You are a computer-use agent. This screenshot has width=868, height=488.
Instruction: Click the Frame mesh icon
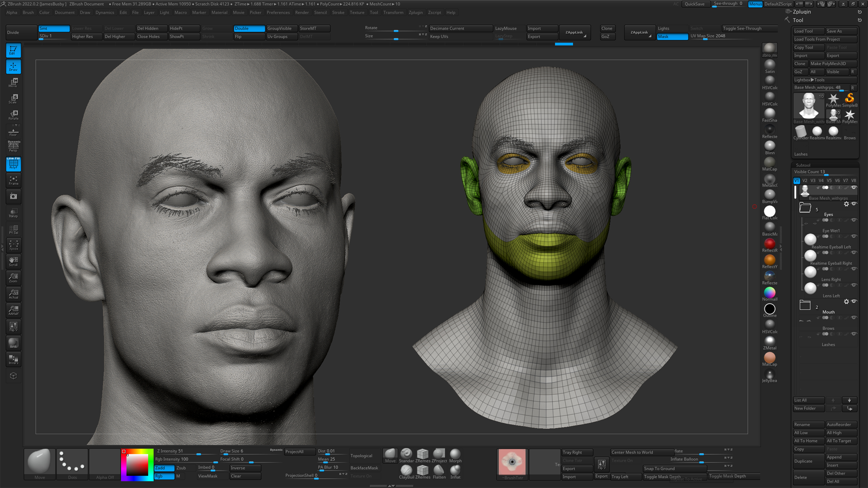13,180
